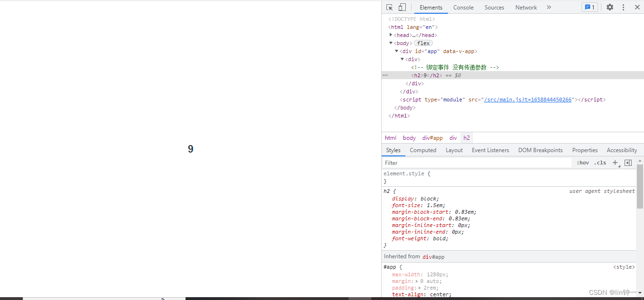Select div#app in the breadcrumb bar
The height and width of the screenshot is (300, 644).
(432, 138)
